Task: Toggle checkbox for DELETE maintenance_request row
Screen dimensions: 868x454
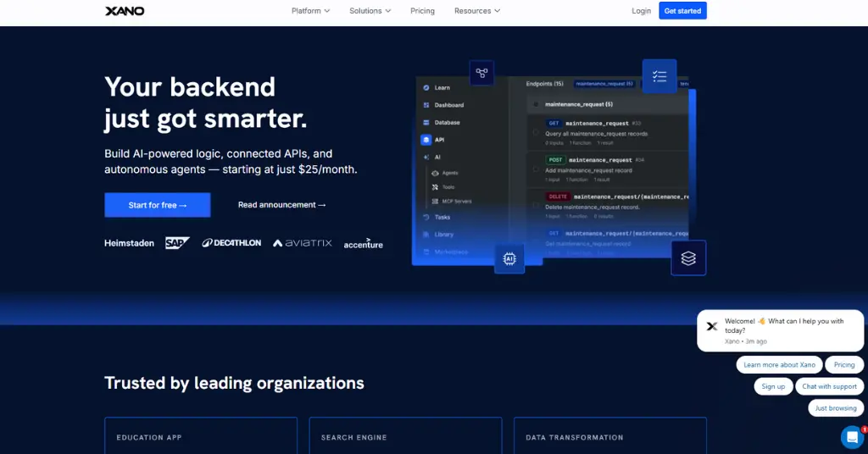Action: tap(536, 206)
